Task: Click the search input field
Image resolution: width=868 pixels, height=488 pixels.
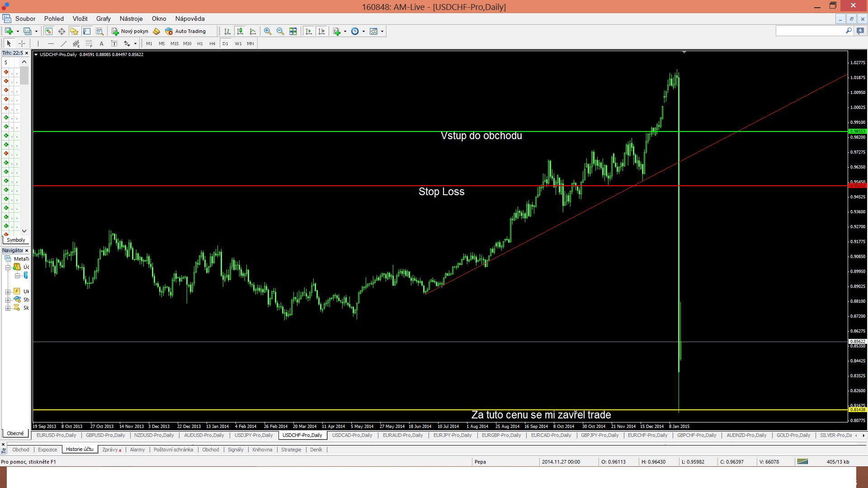Action: pos(810,31)
